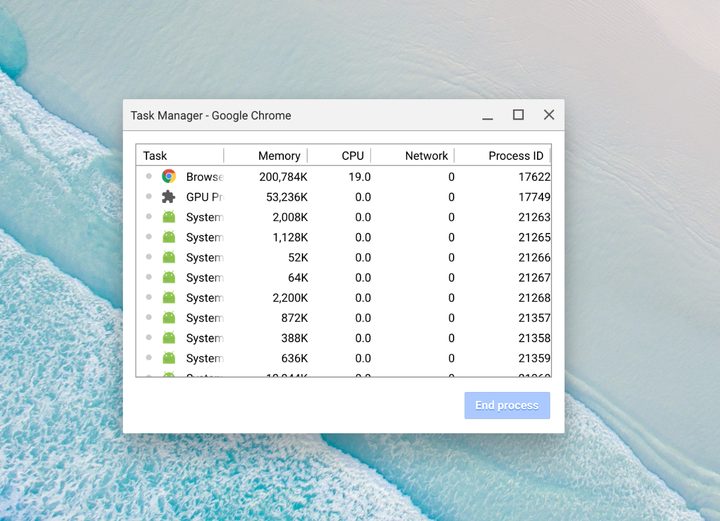Click the Android icon for process 21267

pyautogui.click(x=169, y=277)
